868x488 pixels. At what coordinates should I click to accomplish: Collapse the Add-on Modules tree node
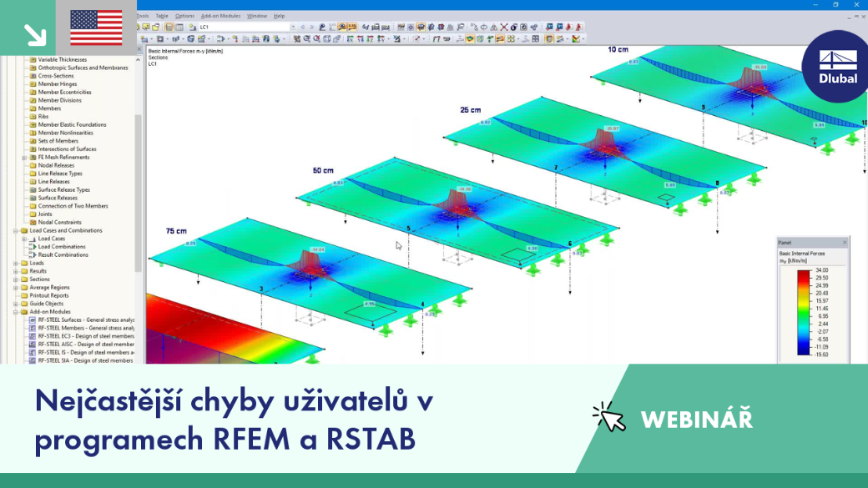point(16,312)
